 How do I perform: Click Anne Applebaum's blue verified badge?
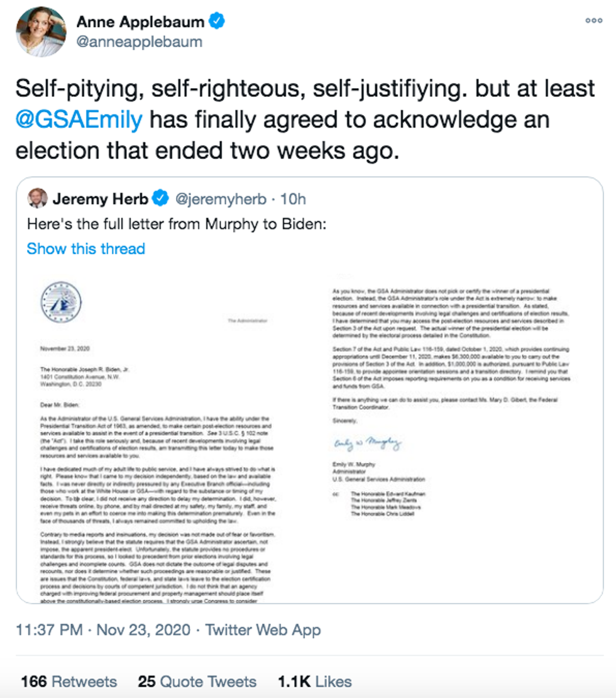217,22
